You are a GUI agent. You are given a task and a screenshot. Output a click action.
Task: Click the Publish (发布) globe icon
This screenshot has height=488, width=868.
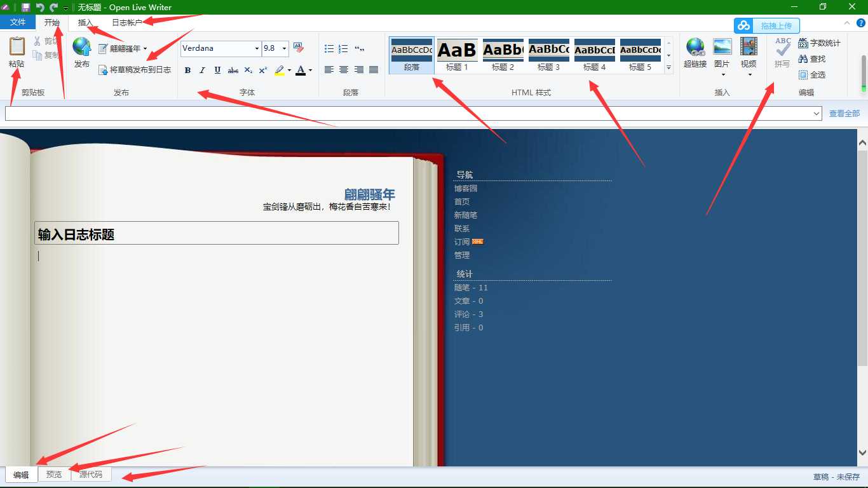pyautogui.click(x=82, y=46)
